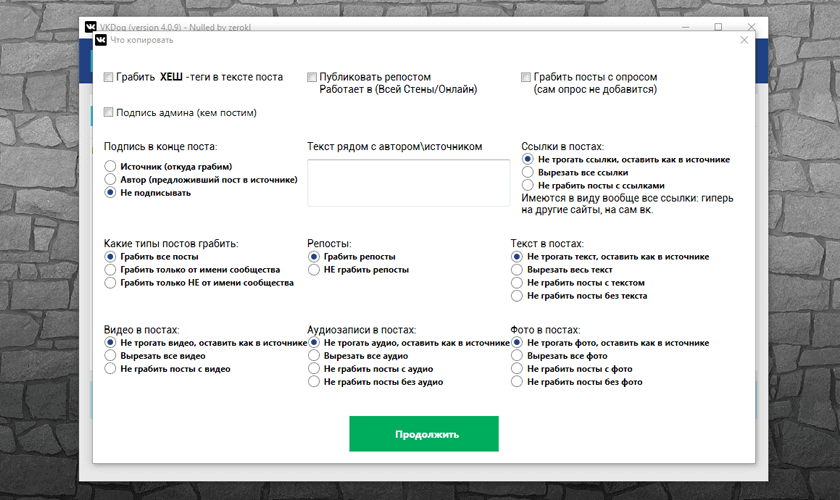Choose 'Вырезать все ссылки' option
Screen dimensions: 840x500
click(x=528, y=172)
